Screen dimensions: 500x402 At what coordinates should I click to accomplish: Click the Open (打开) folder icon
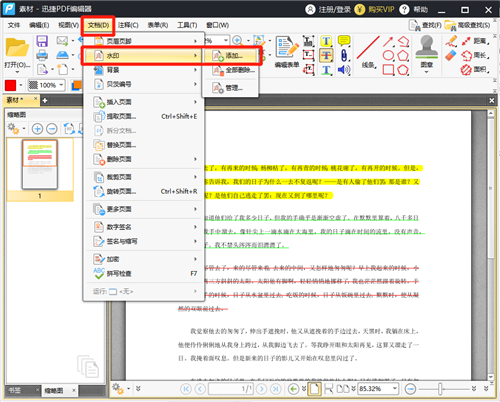point(17,48)
